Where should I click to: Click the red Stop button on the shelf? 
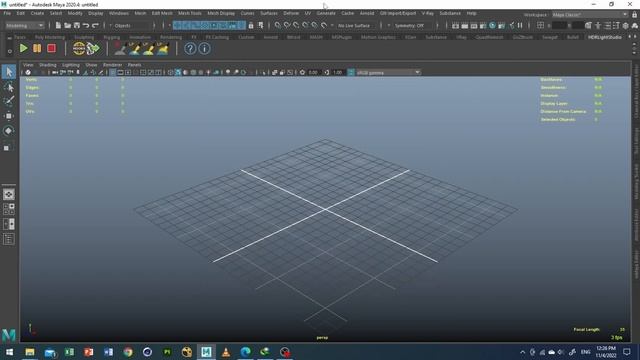(x=51, y=49)
